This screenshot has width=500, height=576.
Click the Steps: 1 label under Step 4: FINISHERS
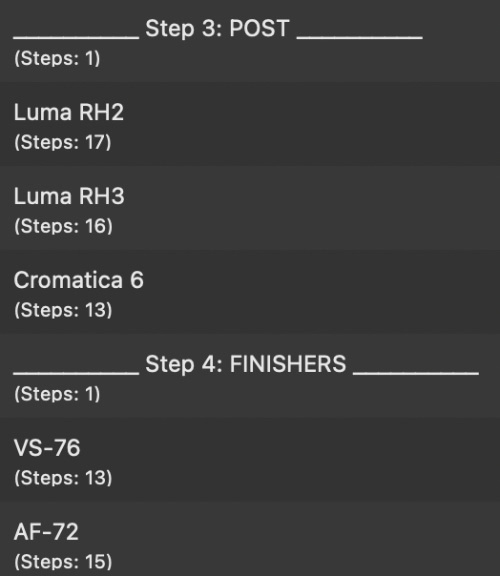pos(57,394)
